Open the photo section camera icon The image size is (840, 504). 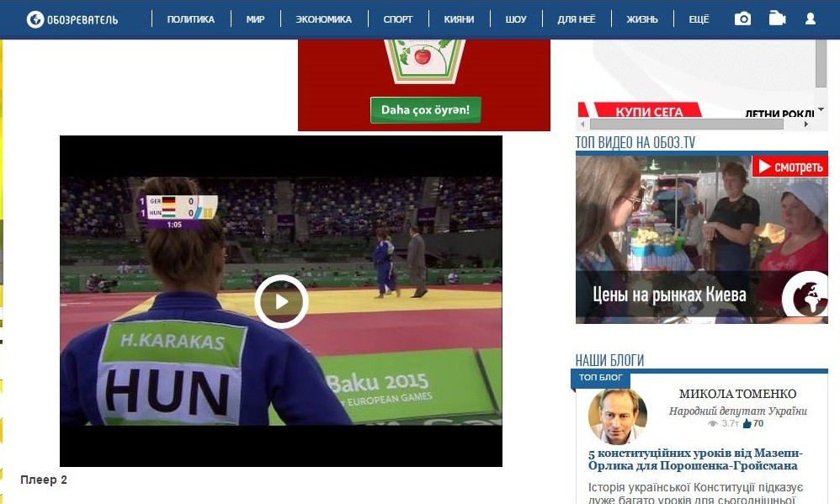742,19
